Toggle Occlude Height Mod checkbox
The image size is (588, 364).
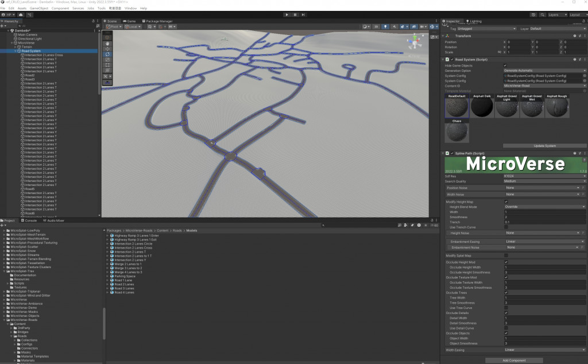[506, 262]
